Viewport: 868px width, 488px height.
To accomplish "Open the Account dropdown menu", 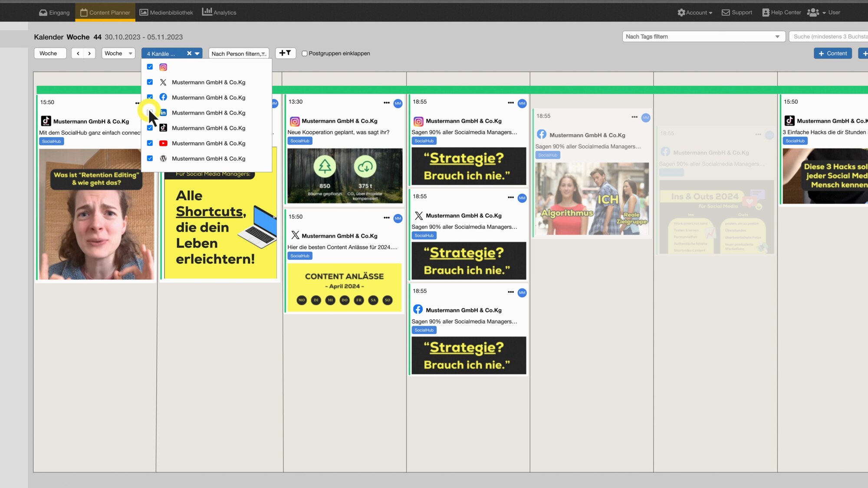I will click(695, 13).
